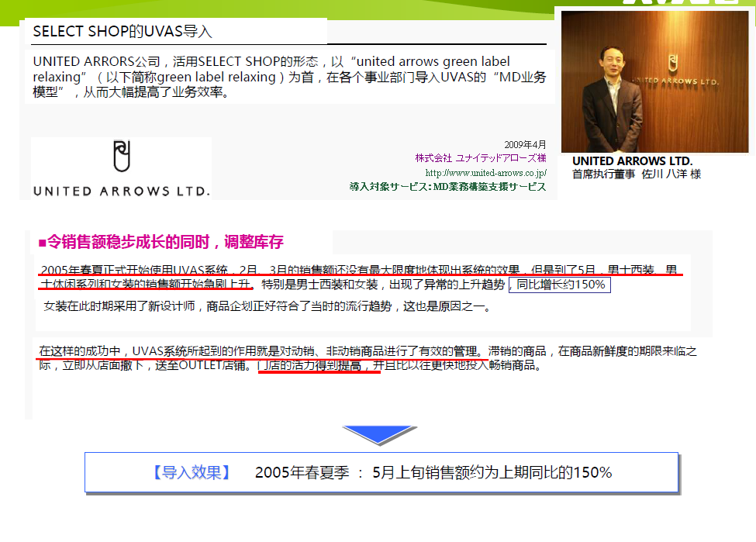Open the united-arrows.co.jp website link
This screenshot has height=542, width=756.
[x=485, y=173]
